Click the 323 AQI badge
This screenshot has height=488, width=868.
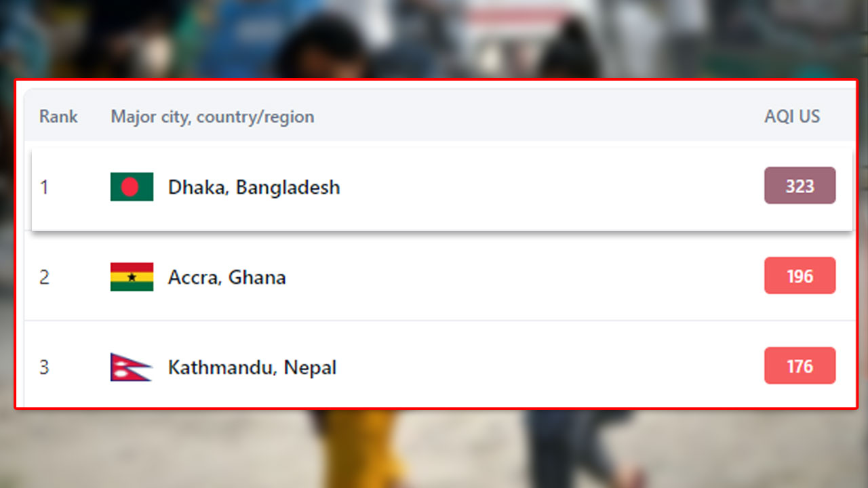[800, 186]
